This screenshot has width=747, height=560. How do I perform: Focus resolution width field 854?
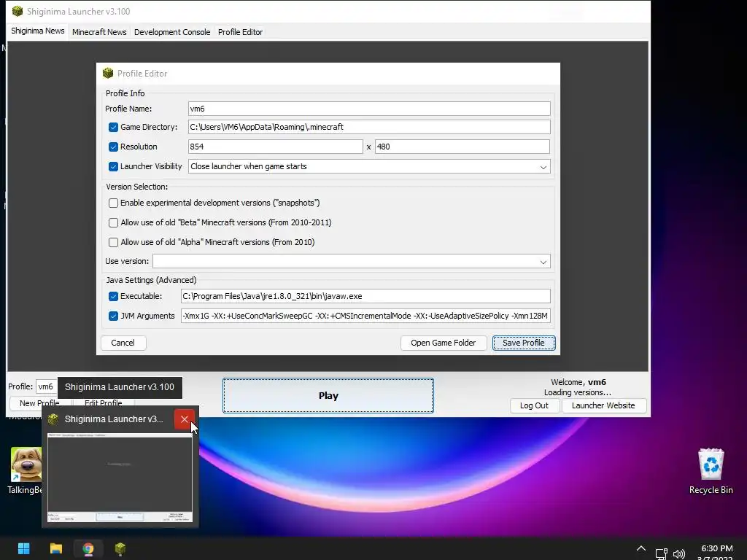tap(275, 147)
